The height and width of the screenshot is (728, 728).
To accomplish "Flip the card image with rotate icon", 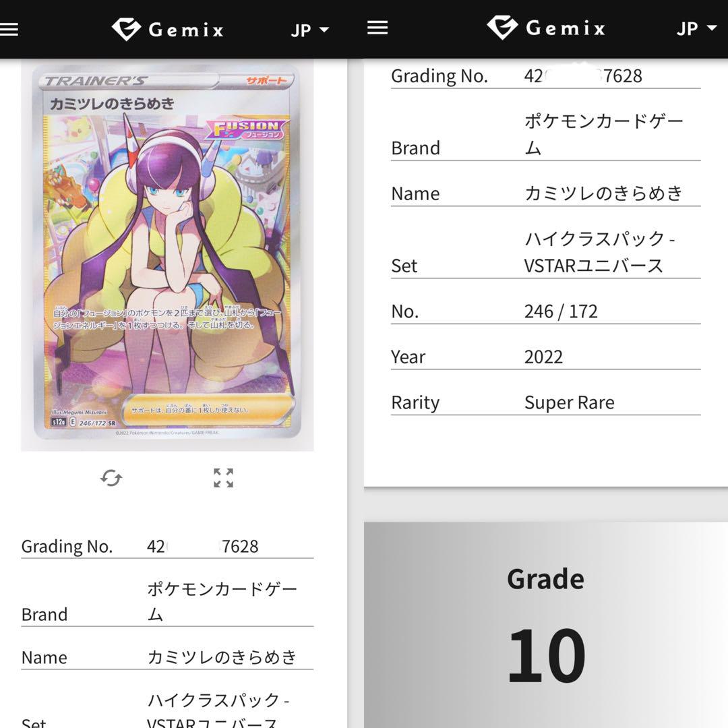I will coord(111,478).
